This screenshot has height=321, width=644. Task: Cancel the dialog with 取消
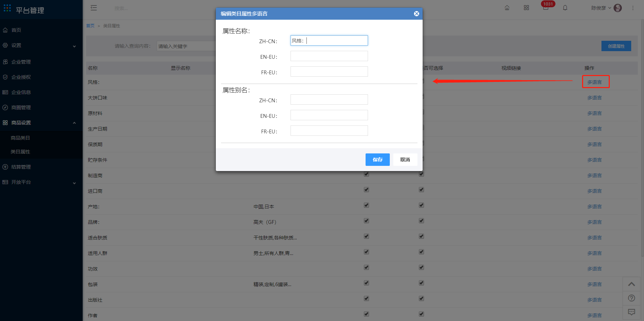pos(405,160)
